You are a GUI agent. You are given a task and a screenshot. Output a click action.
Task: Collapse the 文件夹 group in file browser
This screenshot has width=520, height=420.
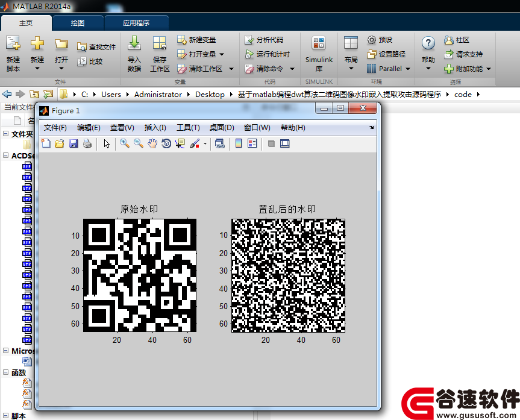click(5, 134)
